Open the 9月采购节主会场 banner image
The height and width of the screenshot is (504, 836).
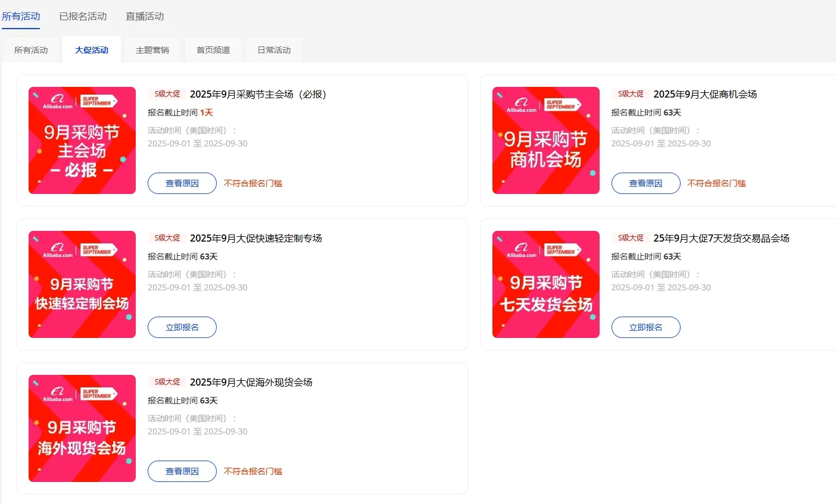(x=82, y=140)
